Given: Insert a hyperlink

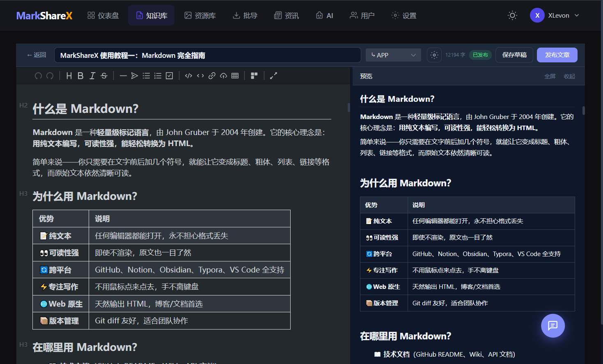Looking at the screenshot, I should (x=212, y=76).
